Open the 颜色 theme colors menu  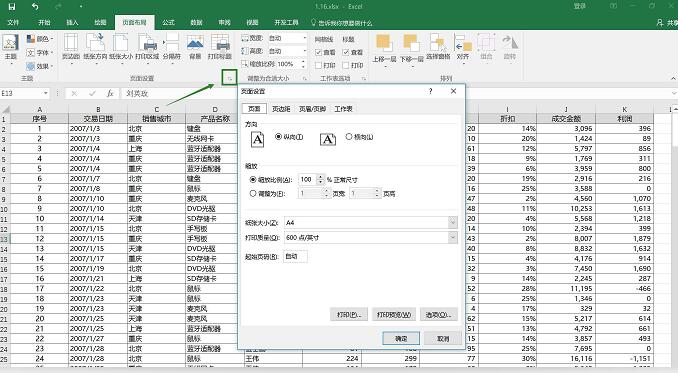pos(40,39)
